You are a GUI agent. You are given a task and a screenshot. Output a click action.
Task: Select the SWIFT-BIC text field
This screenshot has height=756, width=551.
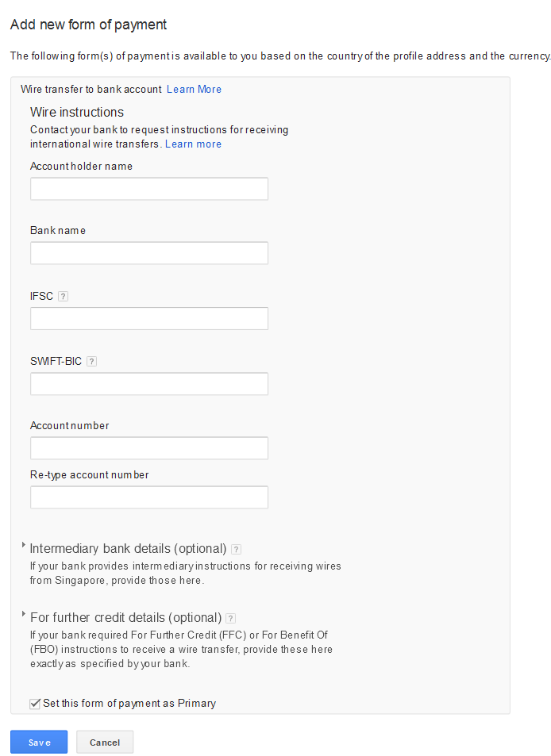(149, 384)
